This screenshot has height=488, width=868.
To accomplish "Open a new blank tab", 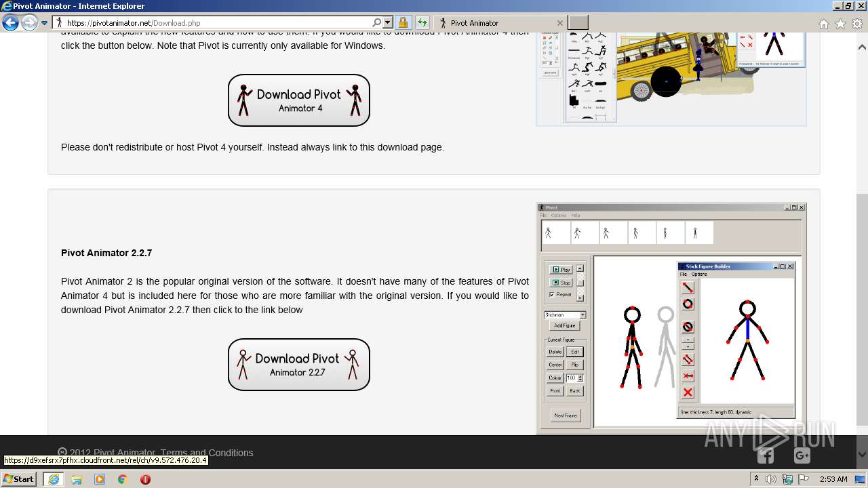I will 578,23.
